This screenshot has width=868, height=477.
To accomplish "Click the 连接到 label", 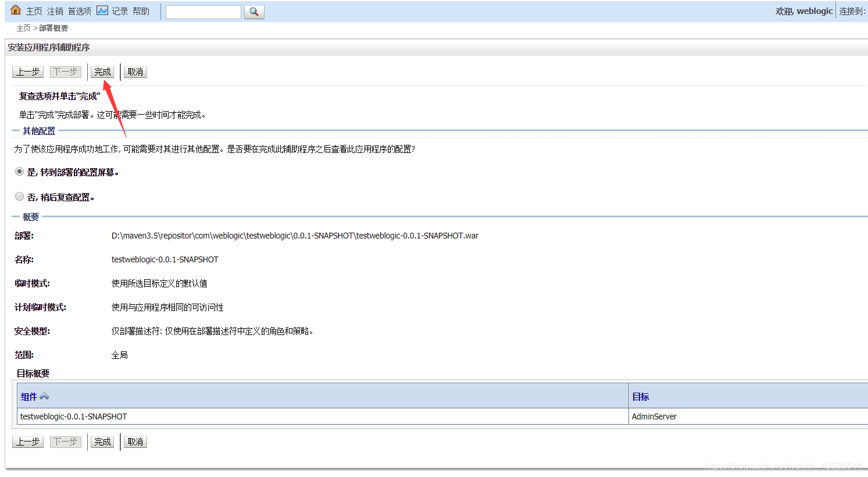I will [852, 11].
